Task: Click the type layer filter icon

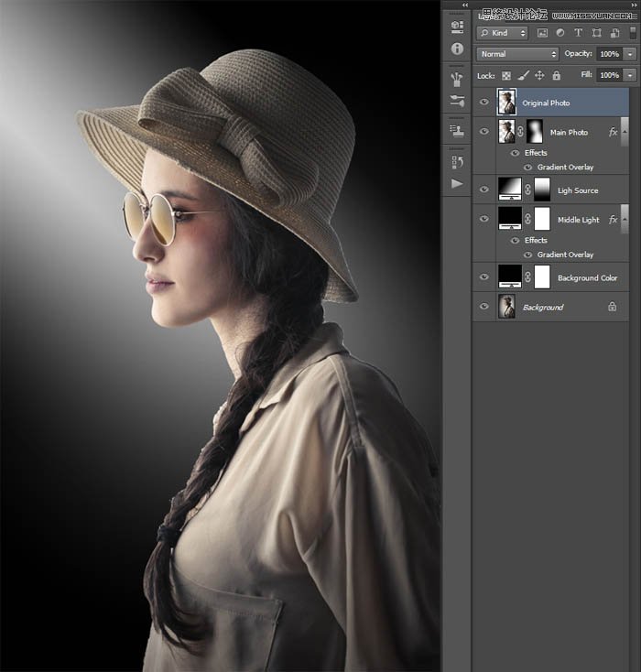Action: pyautogui.click(x=579, y=33)
